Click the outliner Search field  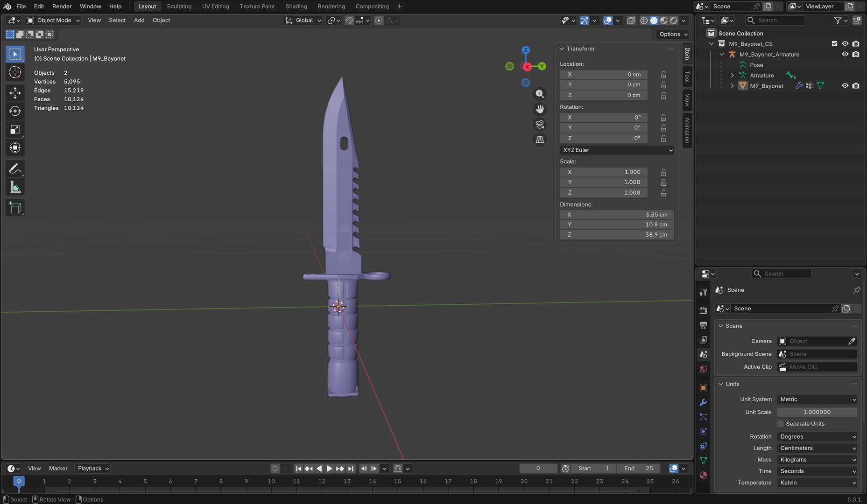[x=775, y=21]
